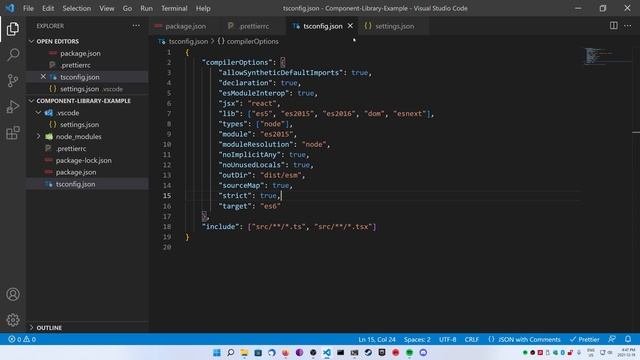640x360 pixels.
Task: Close tsconfig.json in Open Editors list
Action: coord(43,77)
